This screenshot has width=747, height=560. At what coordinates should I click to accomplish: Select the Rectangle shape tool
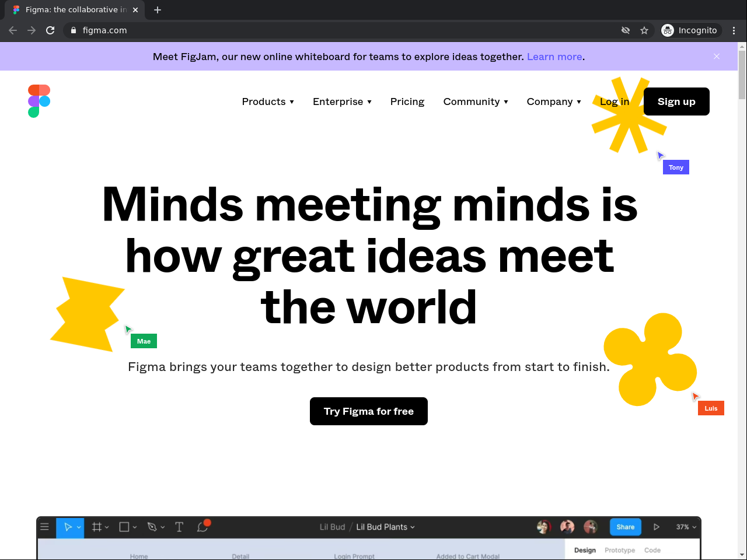[x=124, y=527]
